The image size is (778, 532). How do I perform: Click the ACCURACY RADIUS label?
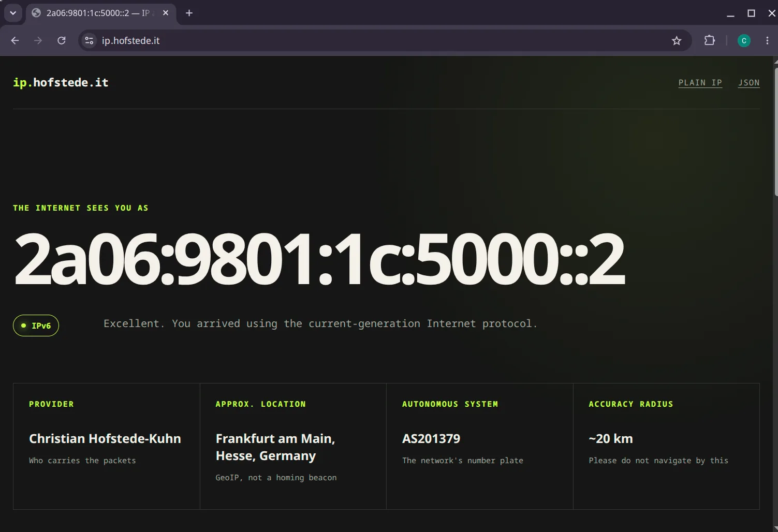[630, 404]
